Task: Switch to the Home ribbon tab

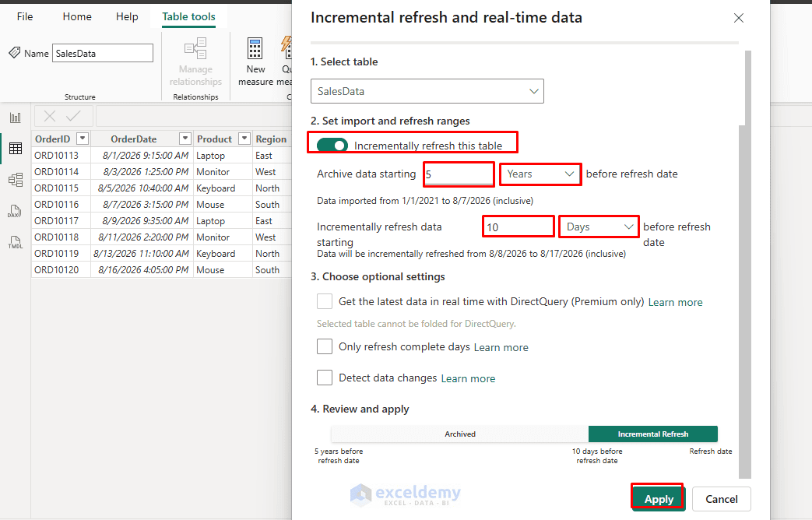Action: (x=77, y=16)
